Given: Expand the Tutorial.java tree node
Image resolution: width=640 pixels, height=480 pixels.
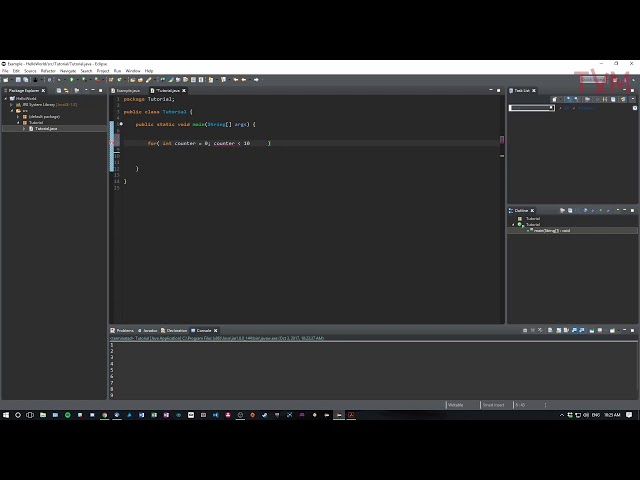Looking at the screenshot, I should pyautogui.click(x=24, y=129).
